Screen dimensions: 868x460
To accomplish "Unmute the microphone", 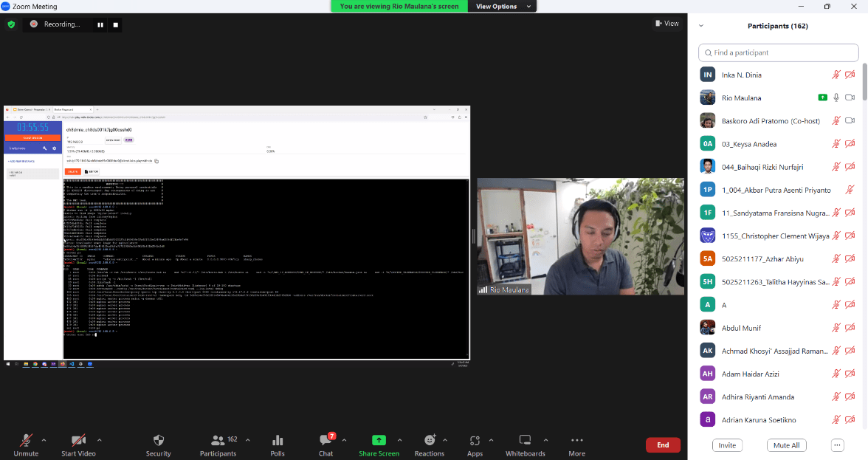I will pyautogui.click(x=26, y=440).
